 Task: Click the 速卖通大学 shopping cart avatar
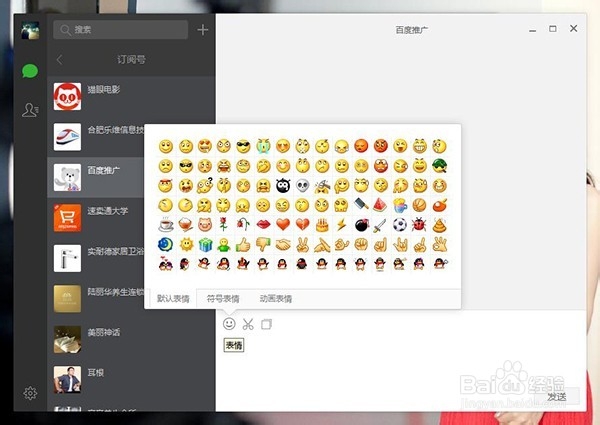click(67, 218)
